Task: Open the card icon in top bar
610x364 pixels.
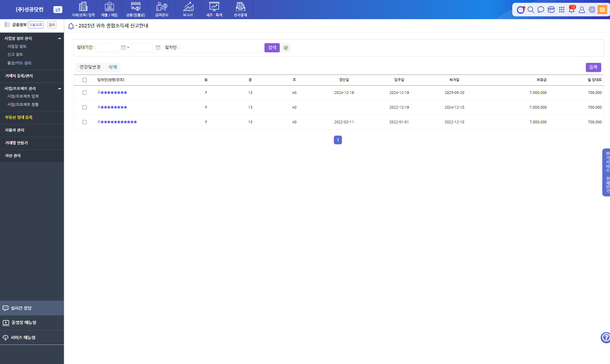Action: click(551, 10)
